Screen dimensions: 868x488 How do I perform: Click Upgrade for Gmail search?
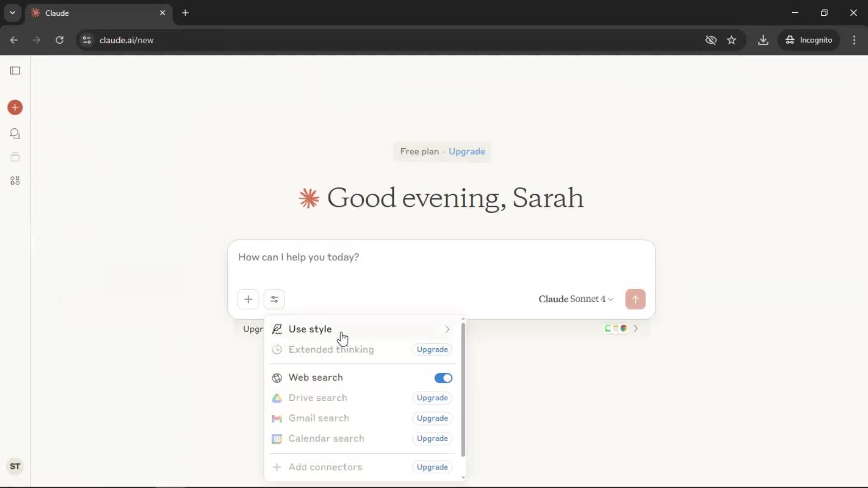[432, 418]
